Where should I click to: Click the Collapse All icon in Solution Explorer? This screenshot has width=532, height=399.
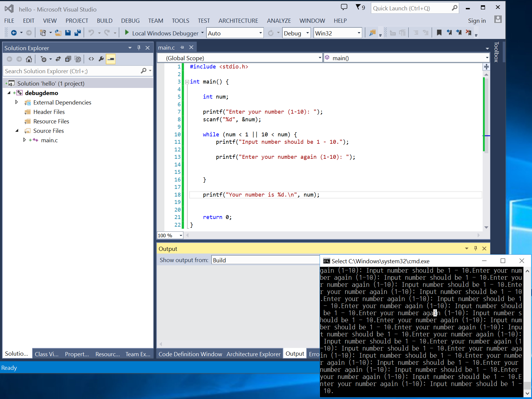point(68,59)
